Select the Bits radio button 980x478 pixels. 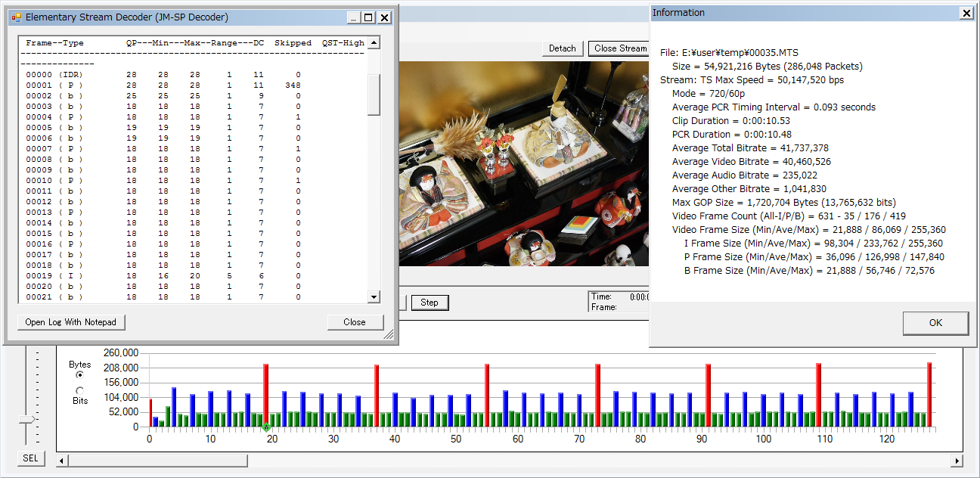tap(80, 390)
